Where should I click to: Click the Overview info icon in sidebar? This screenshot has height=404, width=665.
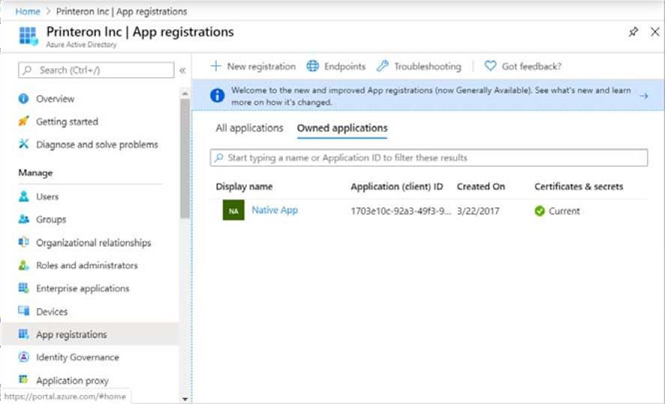[24, 99]
